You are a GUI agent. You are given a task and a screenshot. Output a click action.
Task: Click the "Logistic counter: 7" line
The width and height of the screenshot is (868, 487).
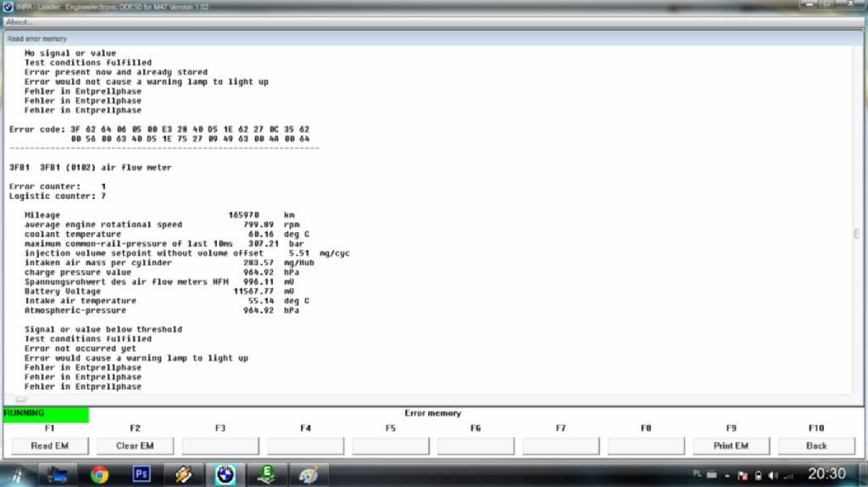click(58, 196)
